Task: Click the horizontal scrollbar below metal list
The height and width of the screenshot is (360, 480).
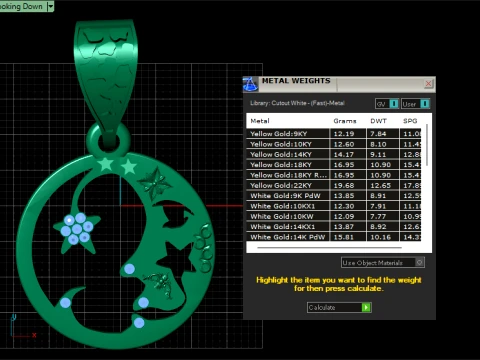Action: (329, 248)
